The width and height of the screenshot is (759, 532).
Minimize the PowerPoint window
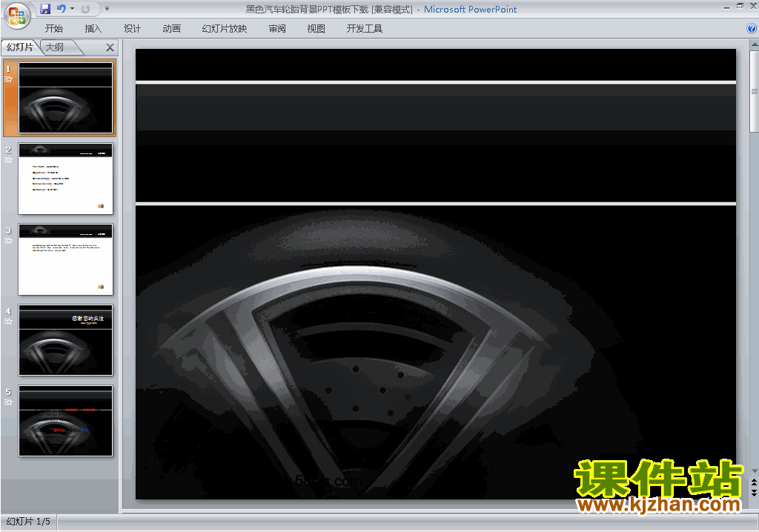726,7
